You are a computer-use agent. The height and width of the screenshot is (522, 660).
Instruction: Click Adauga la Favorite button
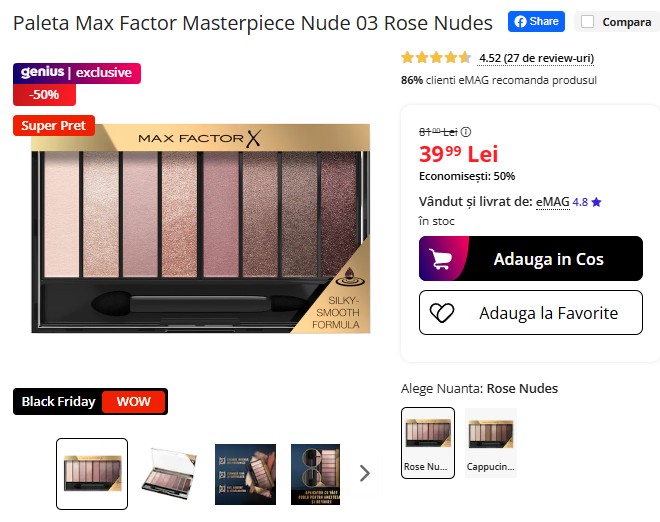click(x=531, y=313)
